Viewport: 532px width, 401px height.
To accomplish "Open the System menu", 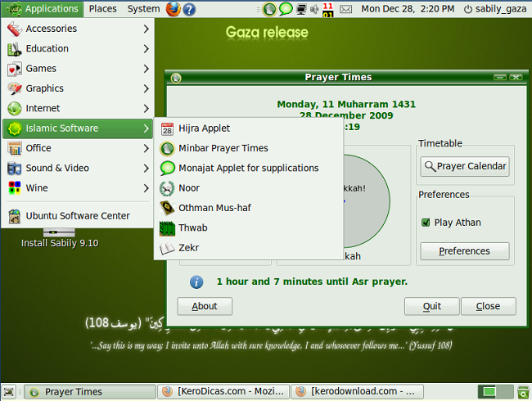I will [143, 9].
